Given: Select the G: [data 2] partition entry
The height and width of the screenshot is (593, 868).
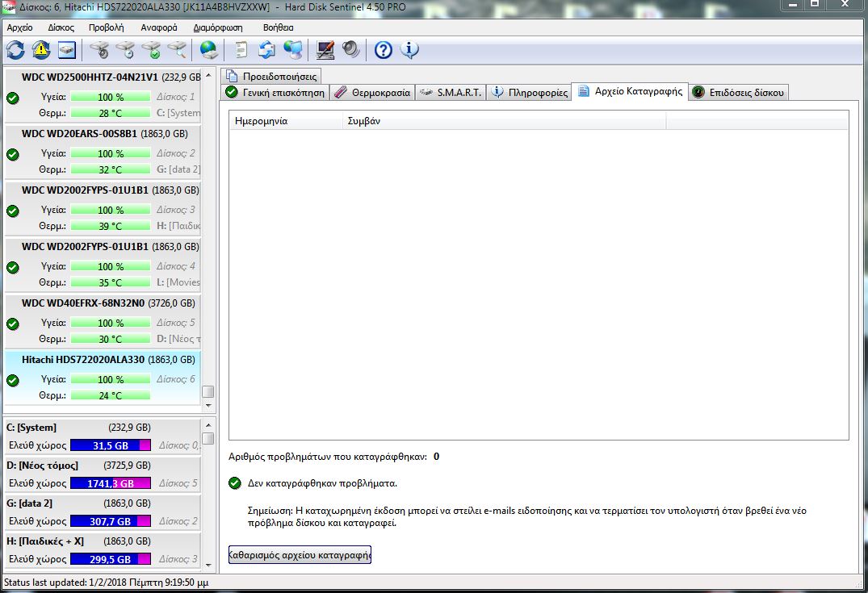Looking at the screenshot, I should tap(103, 512).
